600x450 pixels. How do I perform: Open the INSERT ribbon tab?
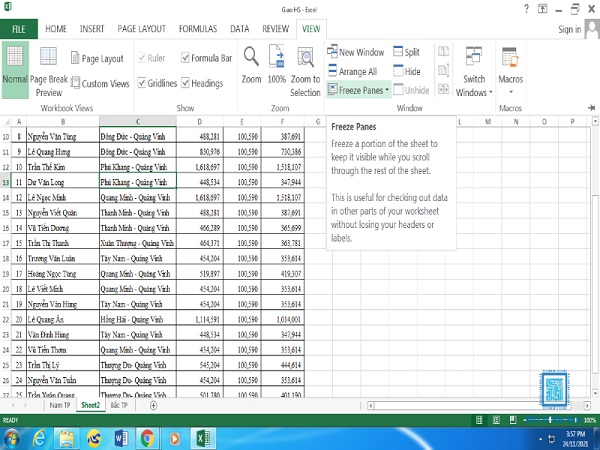coord(92,29)
